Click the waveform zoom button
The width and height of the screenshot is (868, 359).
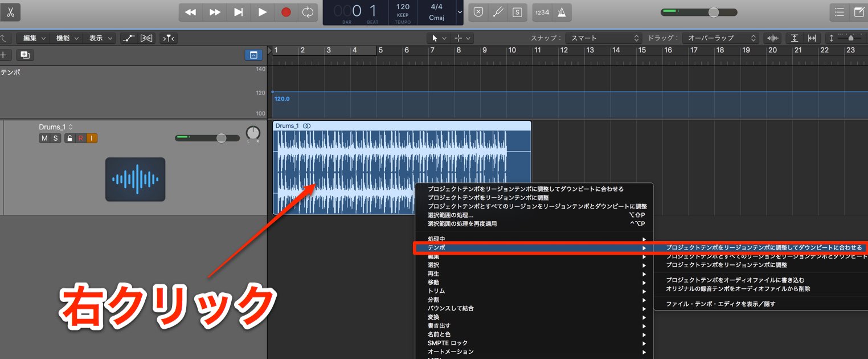pyautogui.click(x=773, y=38)
